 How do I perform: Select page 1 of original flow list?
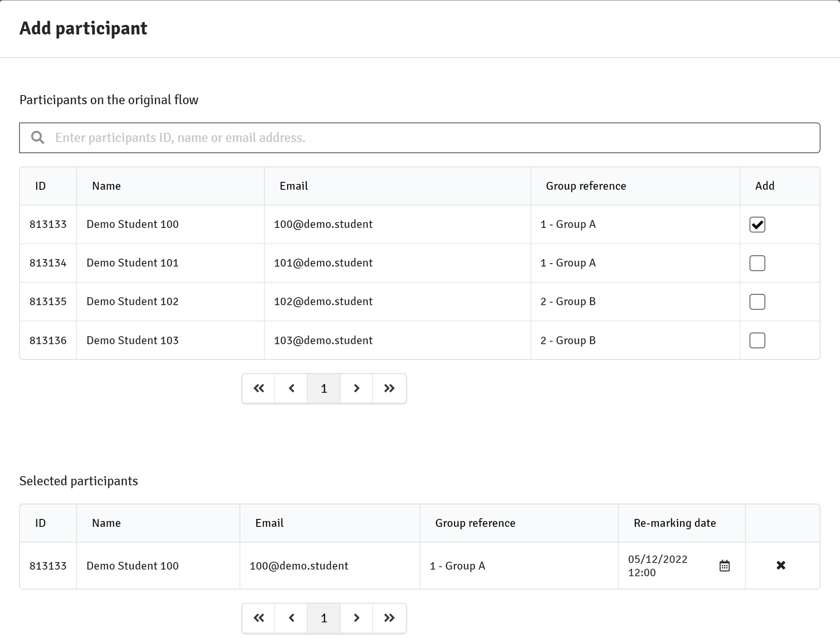[x=324, y=389]
